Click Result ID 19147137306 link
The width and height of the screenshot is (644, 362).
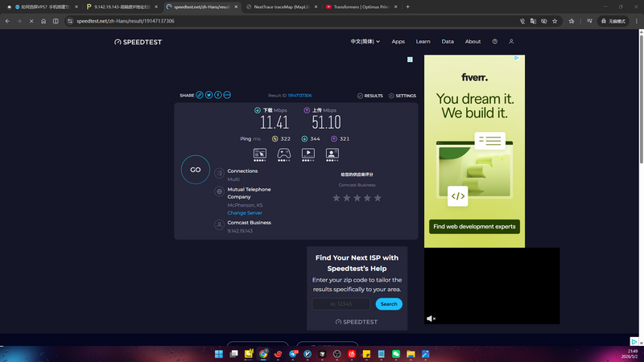point(299,96)
